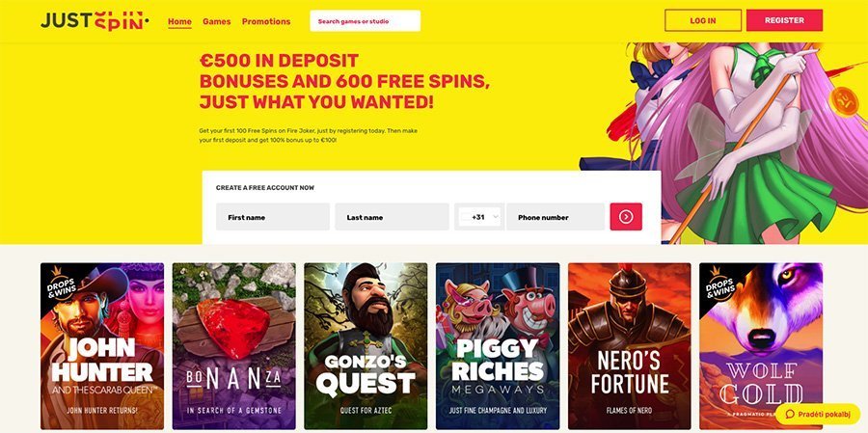Image resolution: width=868 pixels, height=433 pixels.
Task: Focus the Search games or studio field
Action: [366, 21]
